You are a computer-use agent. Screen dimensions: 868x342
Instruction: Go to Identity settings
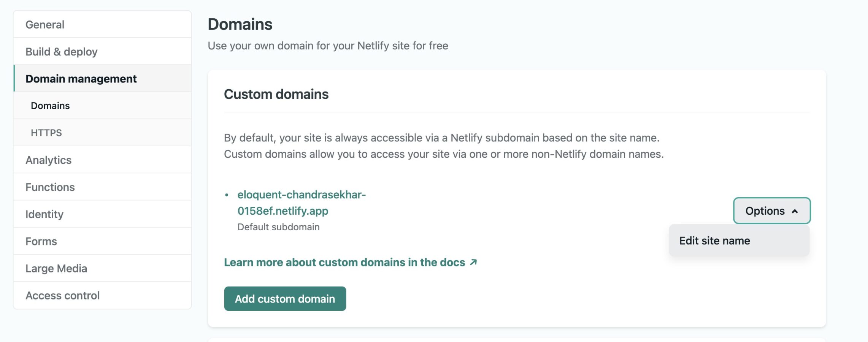[44, 214]
